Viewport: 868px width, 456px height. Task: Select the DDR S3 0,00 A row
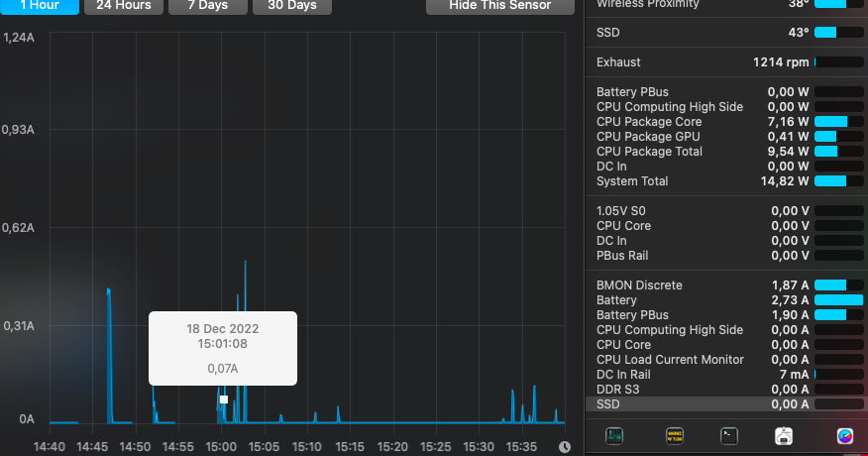[x=726, y=390]
